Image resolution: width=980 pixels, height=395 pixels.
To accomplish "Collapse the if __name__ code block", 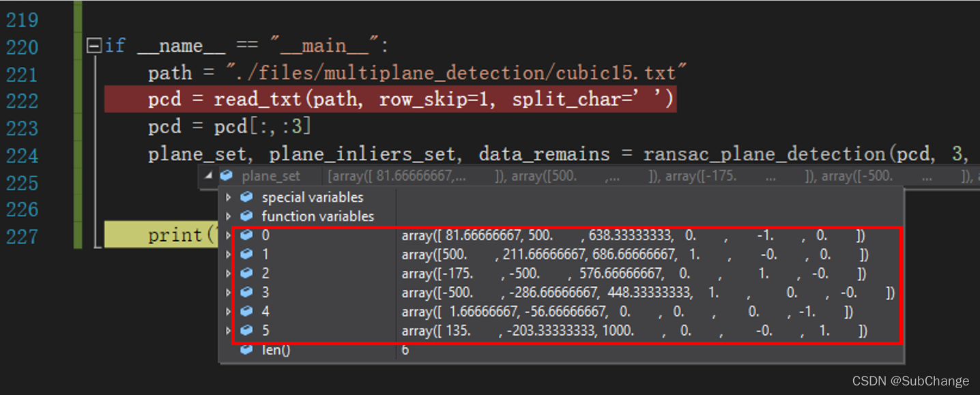I will pyautogui.click(x=94, y=46).
